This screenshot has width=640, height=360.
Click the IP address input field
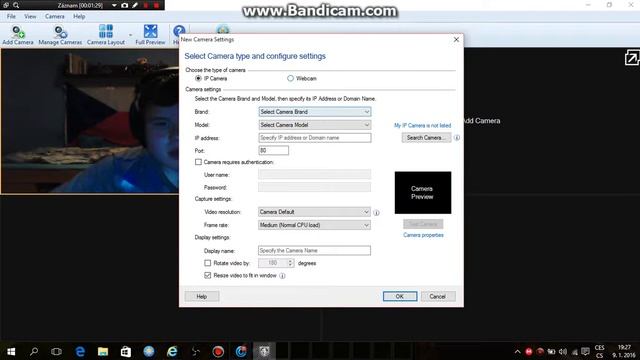click(315, 138)
